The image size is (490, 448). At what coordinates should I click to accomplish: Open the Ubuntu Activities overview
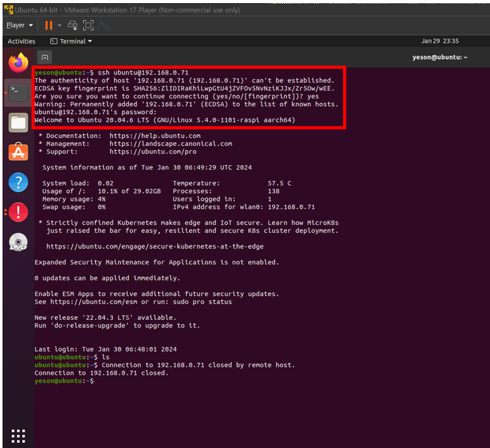[21, 41]
